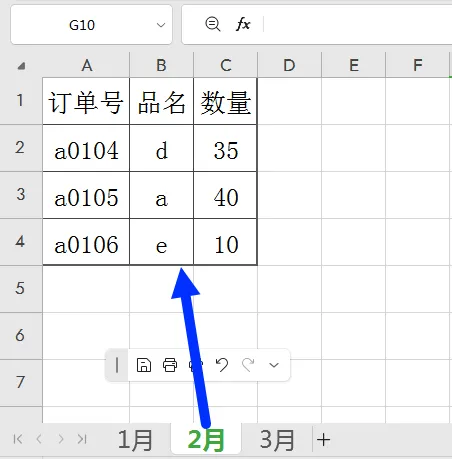Select row 3 header
452x459 pixels.
[x=21, y=195]
